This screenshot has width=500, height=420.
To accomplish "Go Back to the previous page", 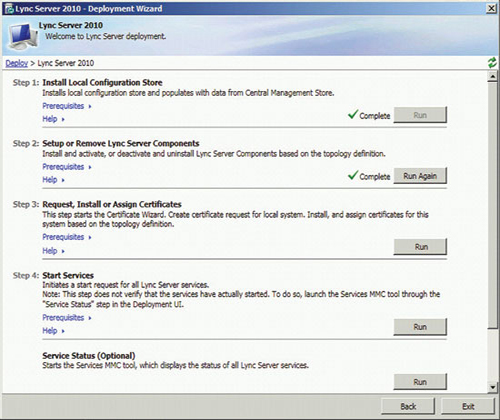I will (x=408, y=407).
